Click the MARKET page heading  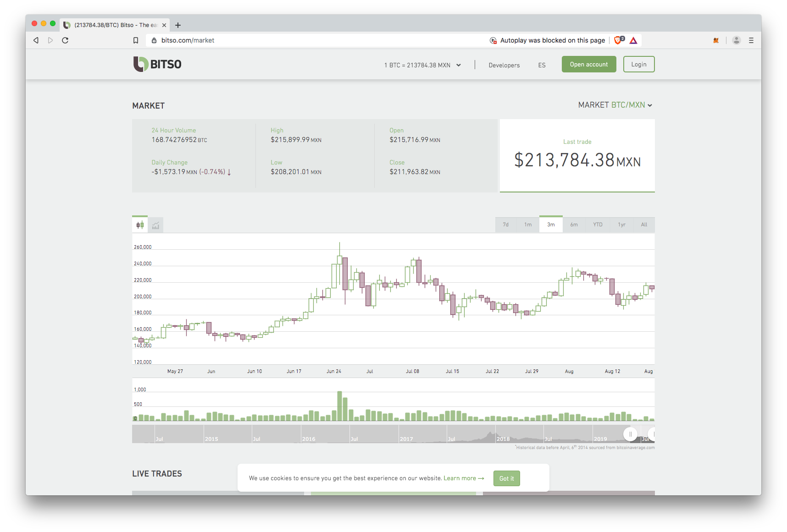tap(148, 106)
